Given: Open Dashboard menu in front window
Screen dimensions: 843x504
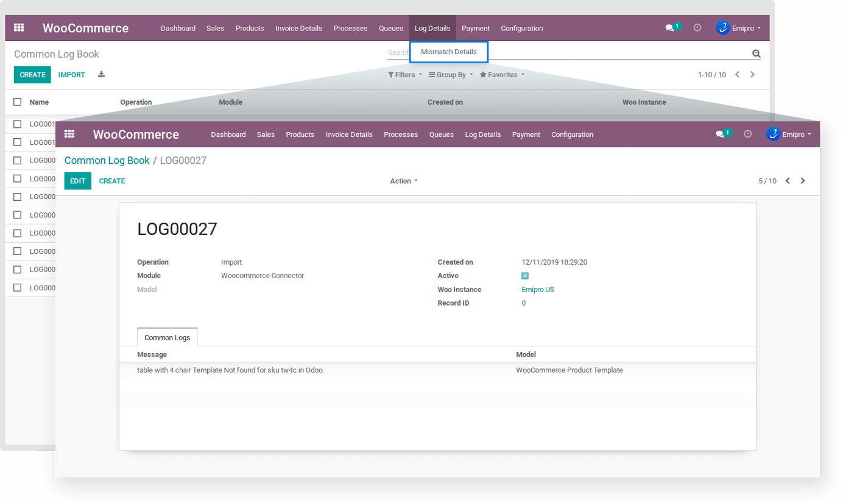Looking at the screenshot, I should pos(228,135).
